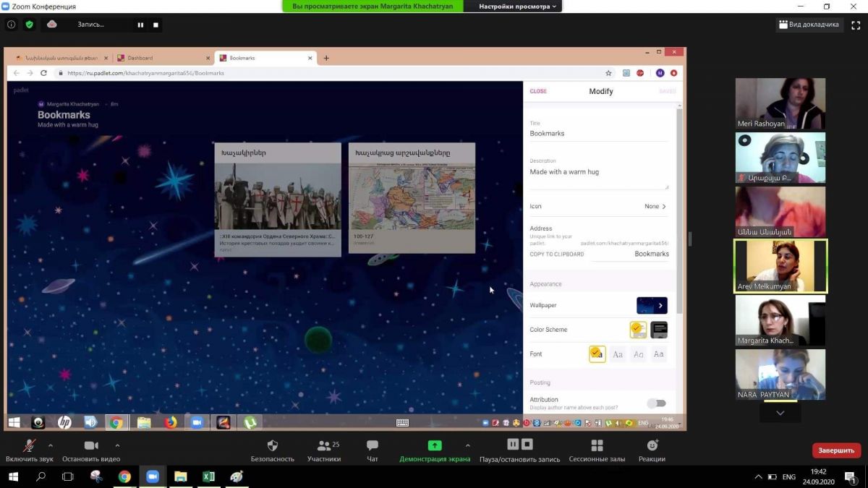Screen dimensions: 868x488
Task: Open the Chat (Чат) panel
Action: click(372, 446)
